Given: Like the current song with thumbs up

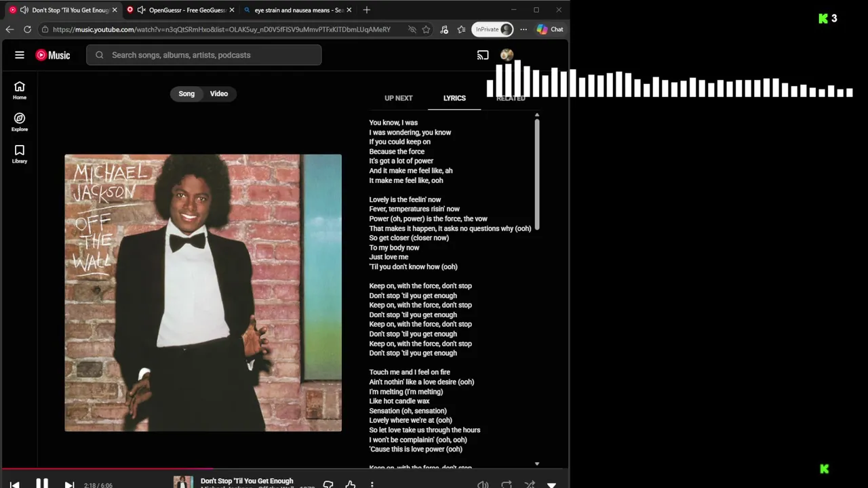Looking at the screenshot, I should pos(351,485).
